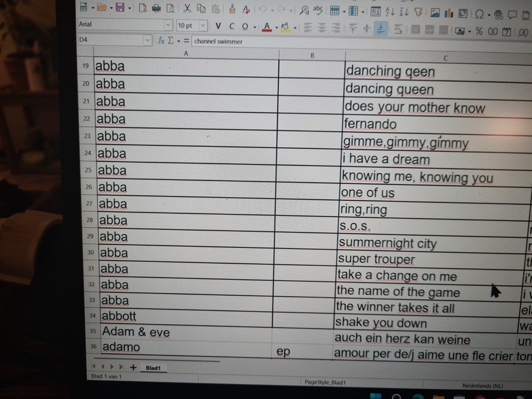Insert an image into the sheet

(x=435, y=13)
